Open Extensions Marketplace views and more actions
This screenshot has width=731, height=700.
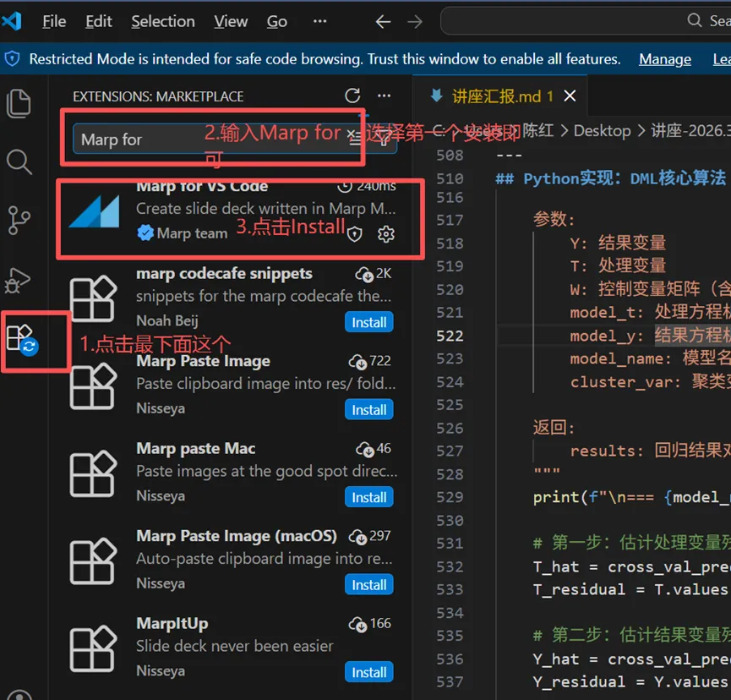tap(385, 96)
